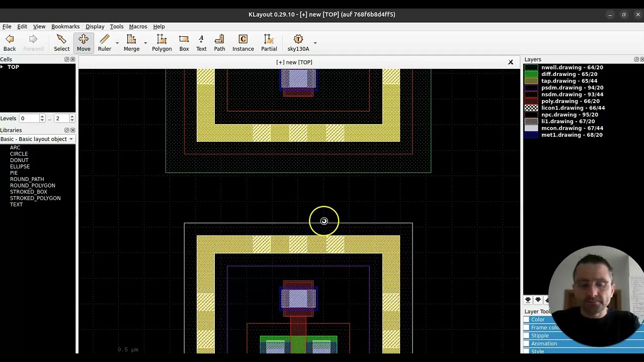
Task: Select the licon1.drawing 66/44 layer
Action: point(573,108)
